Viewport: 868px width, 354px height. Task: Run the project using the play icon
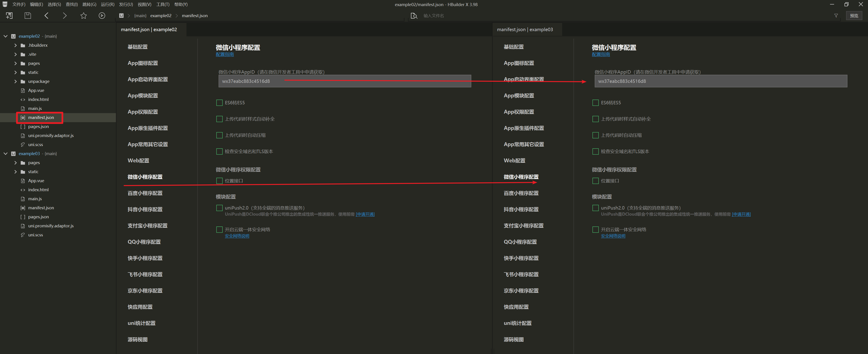[x=102, y=15]
